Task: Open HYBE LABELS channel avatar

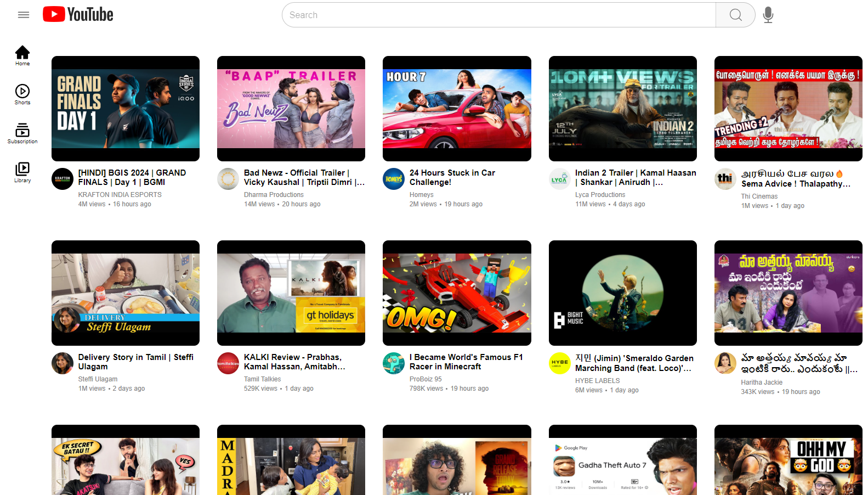Action: (x=560, y=363)
